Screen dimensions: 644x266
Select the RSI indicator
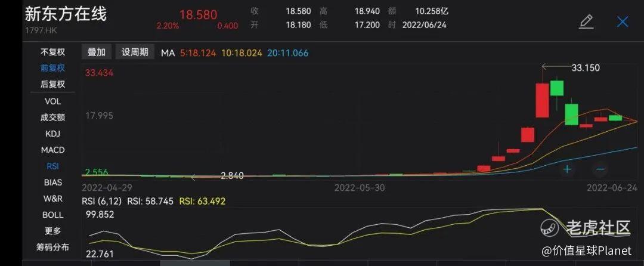[52, 166]
